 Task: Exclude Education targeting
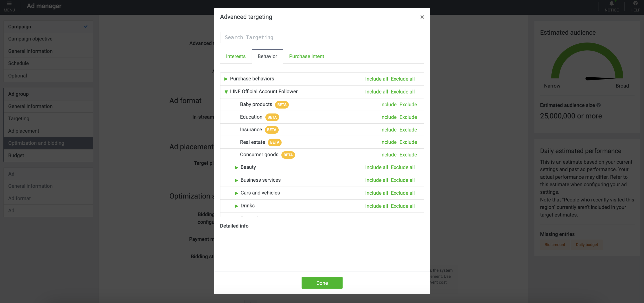pyautogui.click(x=408, y=117)
